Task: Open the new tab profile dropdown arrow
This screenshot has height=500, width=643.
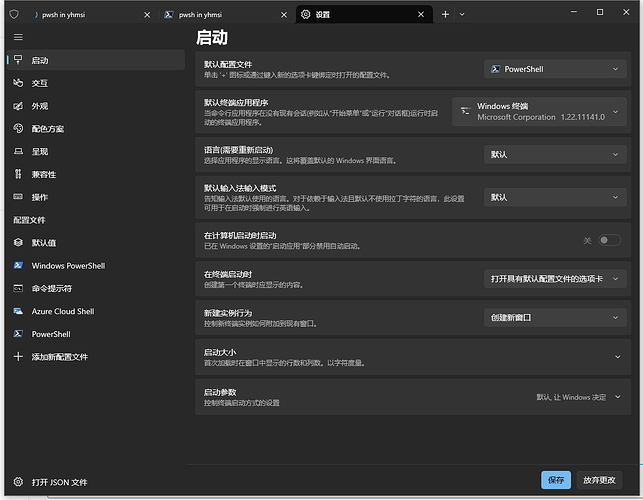Action: click(462, 15)
